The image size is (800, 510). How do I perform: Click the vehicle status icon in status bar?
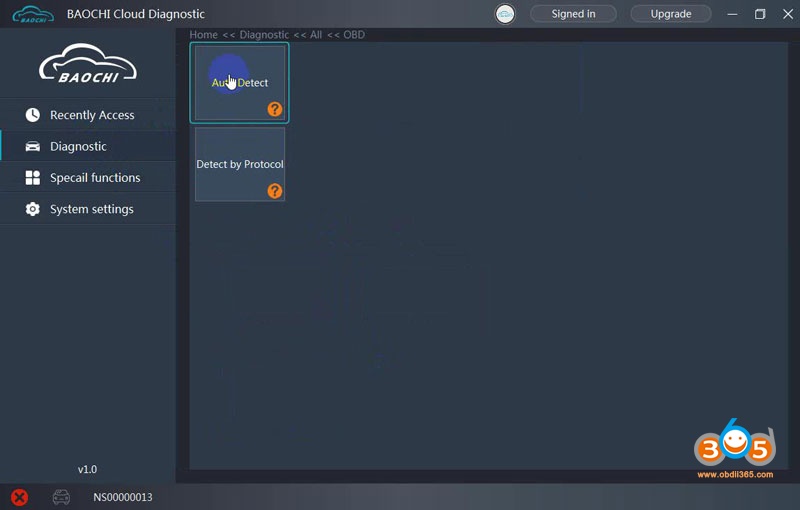[61, 497]
